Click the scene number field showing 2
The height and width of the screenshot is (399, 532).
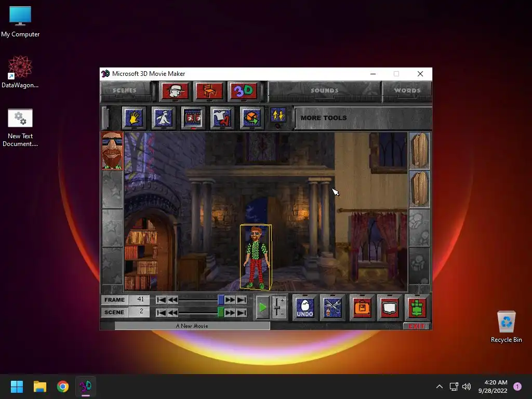tap(139, 312)
